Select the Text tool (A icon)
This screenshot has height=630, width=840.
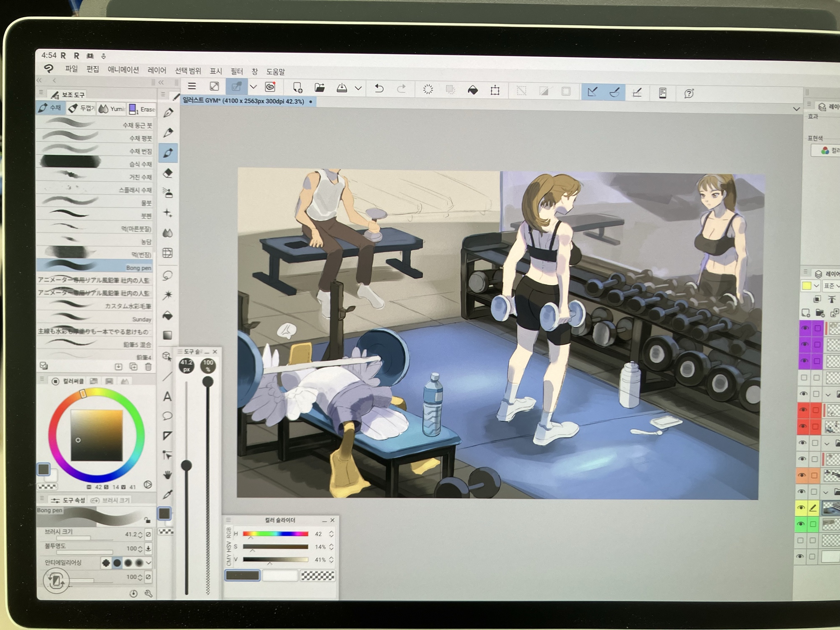coord(167,396)
